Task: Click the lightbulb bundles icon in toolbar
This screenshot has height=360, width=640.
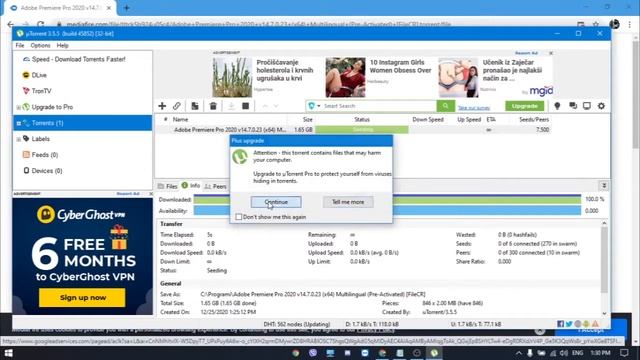Action: tap(557, 106)
